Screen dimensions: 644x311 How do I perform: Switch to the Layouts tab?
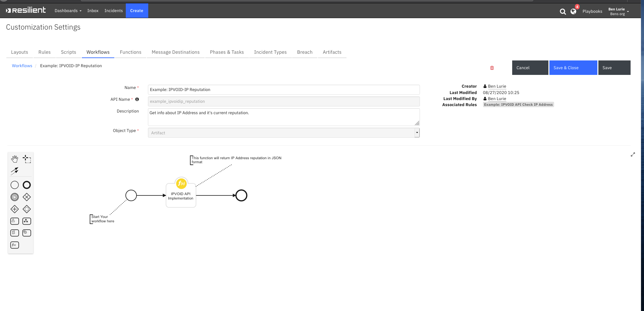[x=19, y=52]
